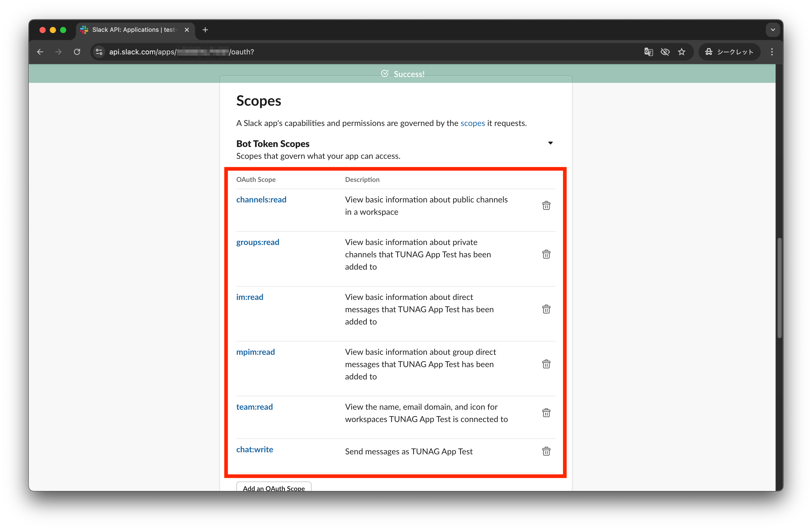This screenshot has height=529, width=812.
Task: Open the mpim:read scope link
Action: tap(255, 352)
